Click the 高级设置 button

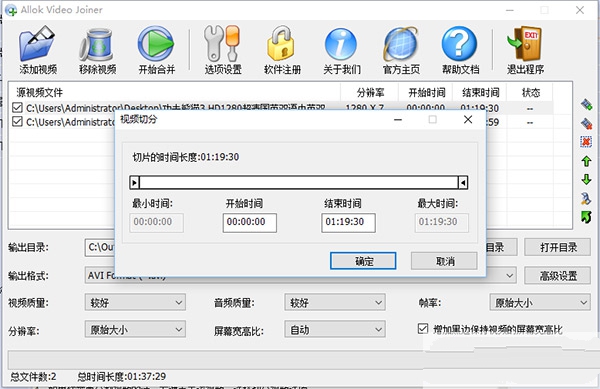point(558,275)
